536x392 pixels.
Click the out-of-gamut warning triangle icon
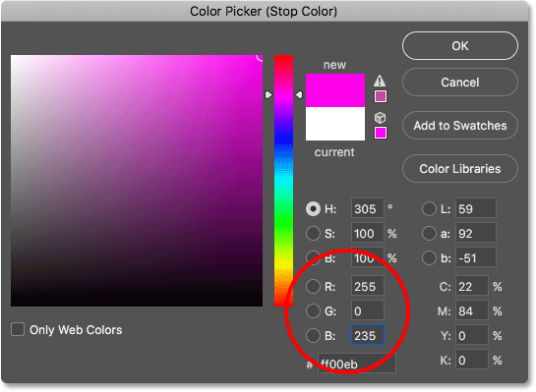pos(380,81)
